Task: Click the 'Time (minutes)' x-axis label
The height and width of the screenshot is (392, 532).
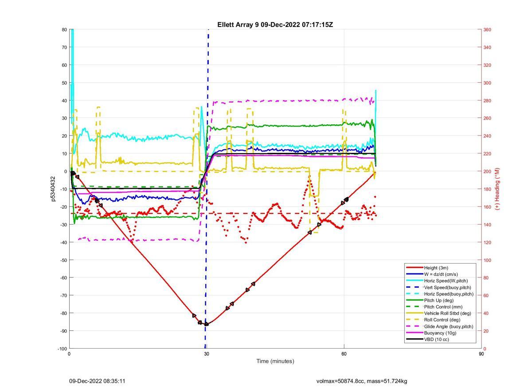Action: coord(275,361)
